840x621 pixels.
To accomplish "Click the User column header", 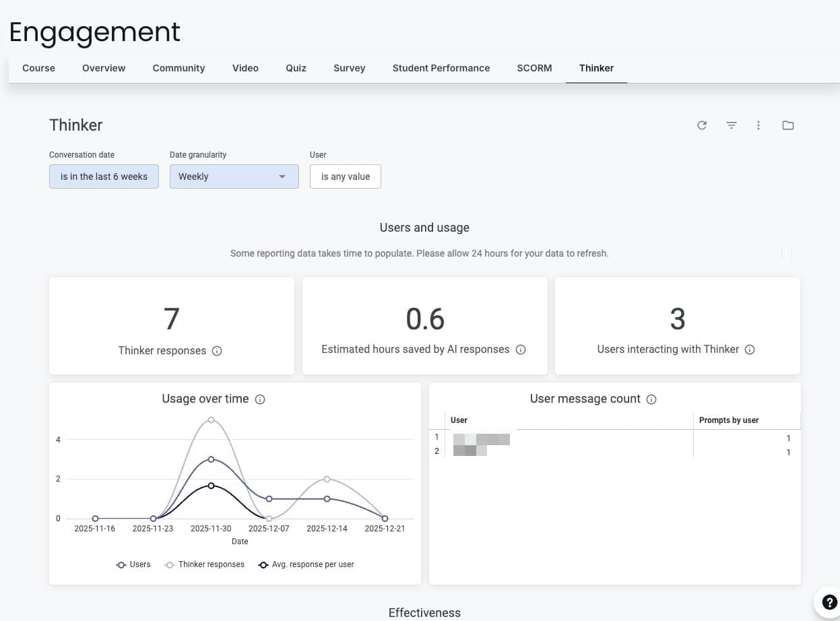I will 459,420.
